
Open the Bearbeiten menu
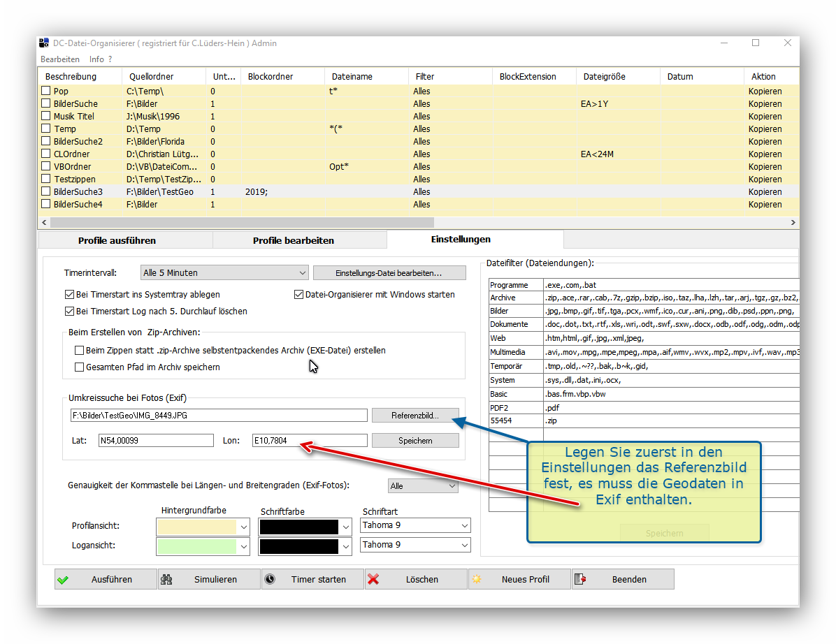coord(60,59)
